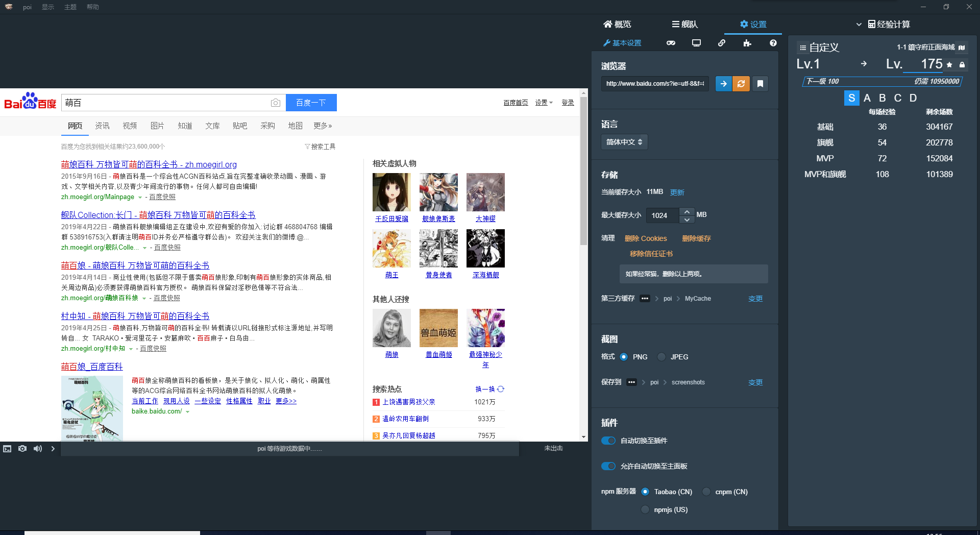Screen dimensions: 980x535
Task: Open the 概览 tab
Action: click(618, 24)
